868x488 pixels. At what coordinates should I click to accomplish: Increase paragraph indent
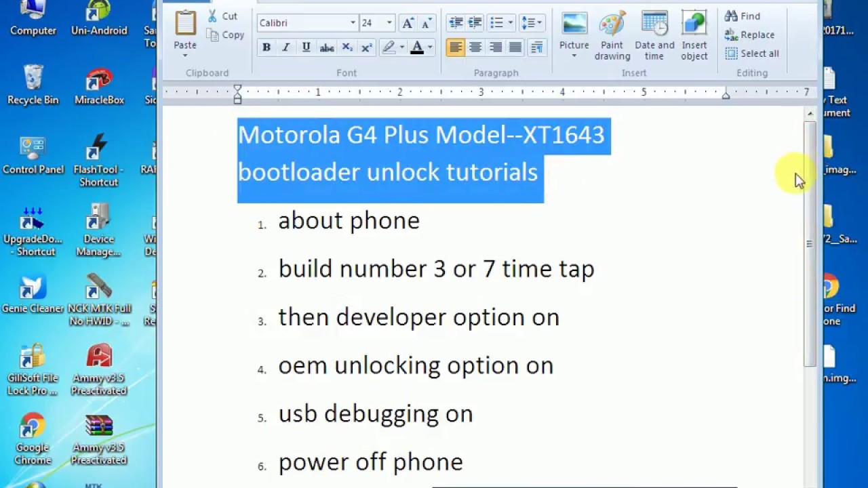pos(475,23)
